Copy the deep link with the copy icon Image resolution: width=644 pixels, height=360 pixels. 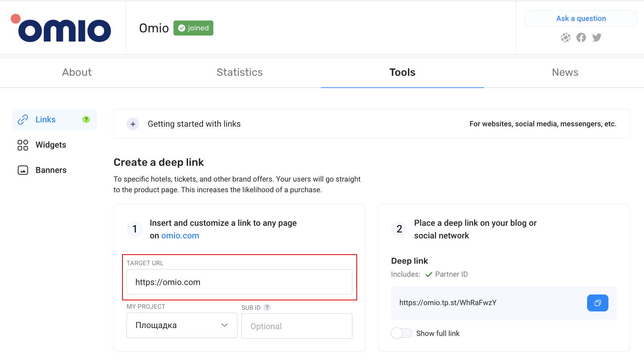597,303
